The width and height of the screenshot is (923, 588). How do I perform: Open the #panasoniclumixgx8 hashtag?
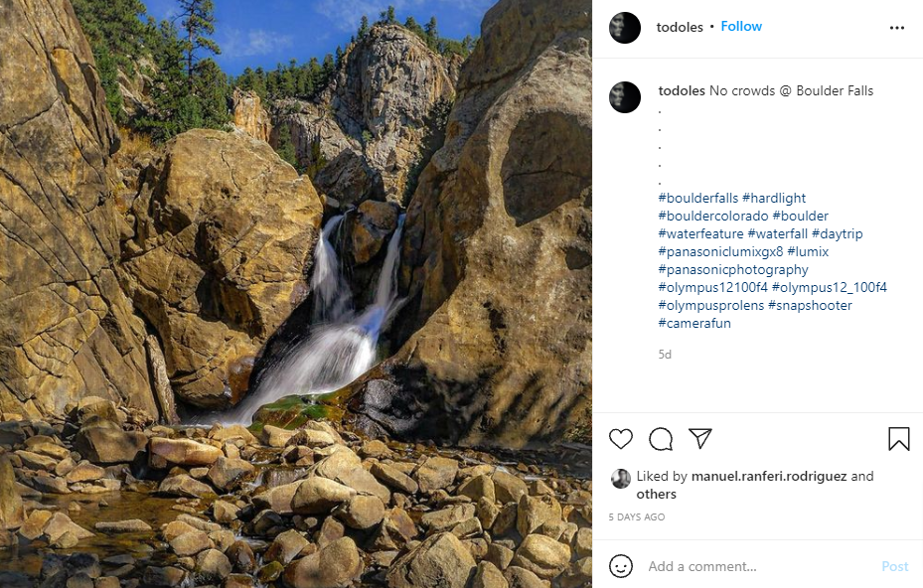tap(720, 251)
